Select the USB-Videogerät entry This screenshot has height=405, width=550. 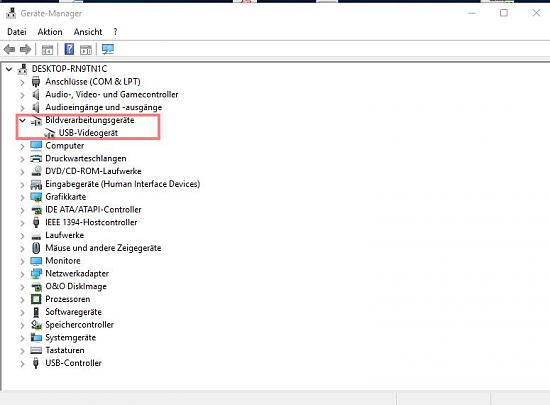[x=88, y=133]
